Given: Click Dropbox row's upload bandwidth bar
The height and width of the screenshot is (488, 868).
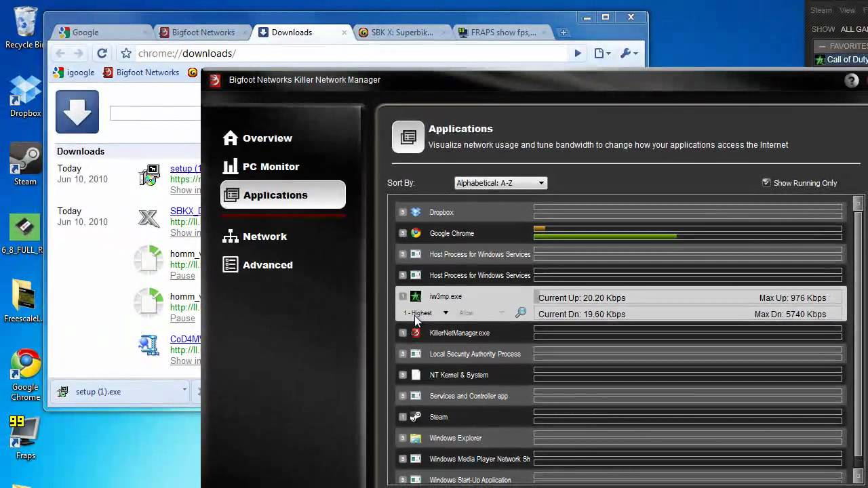Looking at the screenshot, I should (688, 208).
